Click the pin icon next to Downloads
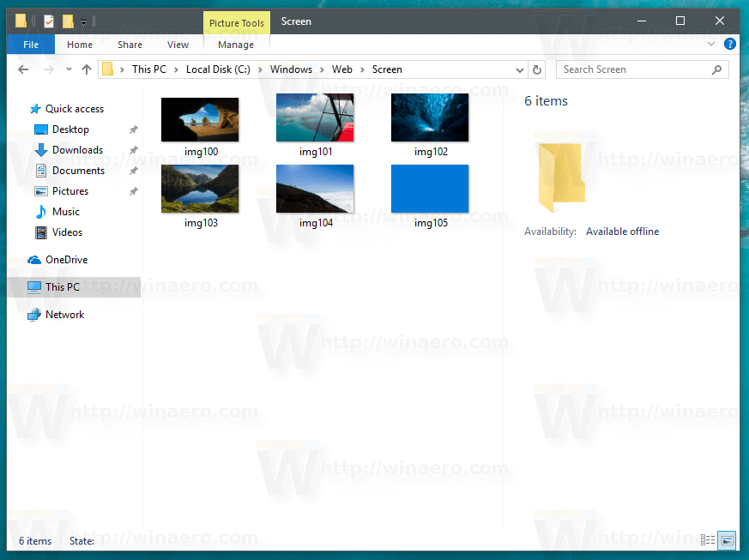This screenshot has width=749, height=560. pyautogui.click(x=134, y=150)
